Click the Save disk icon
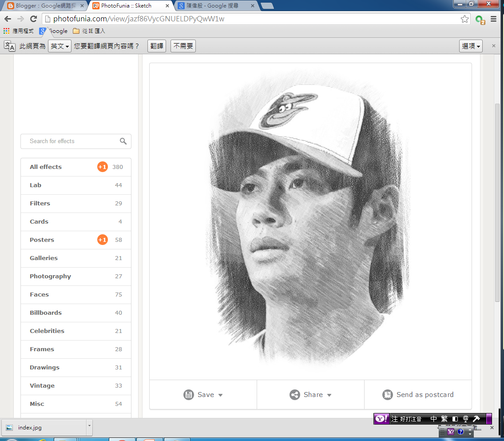504x441 pixels. [189, 395]
